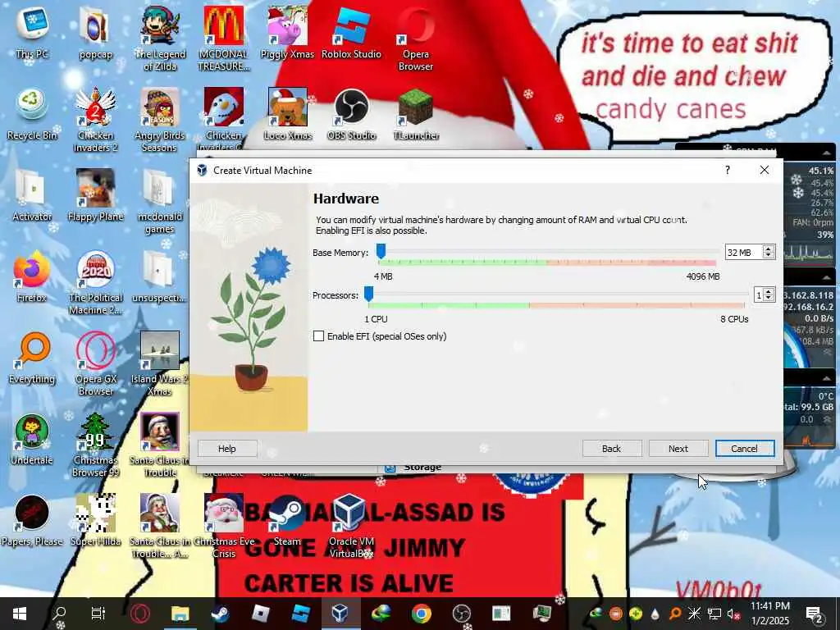Collapse the network gadget arrow

coord(827,276)
